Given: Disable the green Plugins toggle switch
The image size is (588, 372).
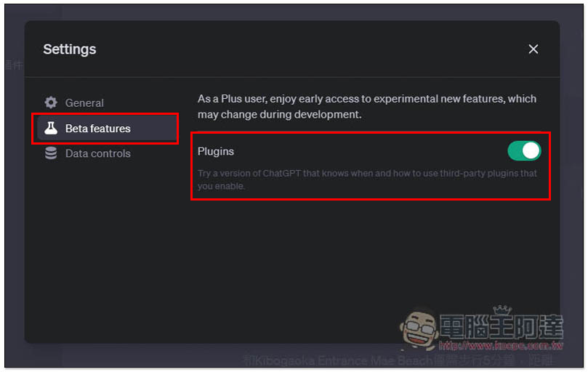Looking at the screenshot, I should [524, 150].
